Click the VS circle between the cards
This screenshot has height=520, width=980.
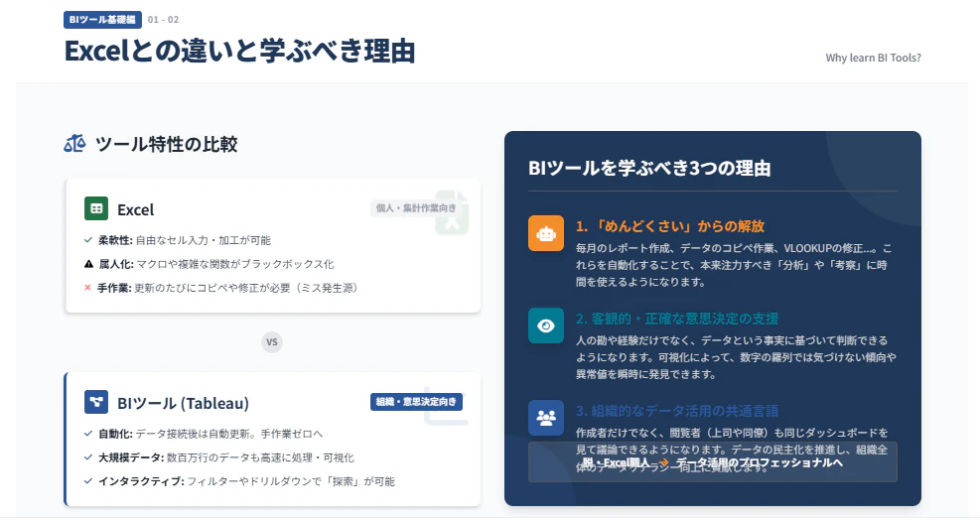tap(272, 342)
